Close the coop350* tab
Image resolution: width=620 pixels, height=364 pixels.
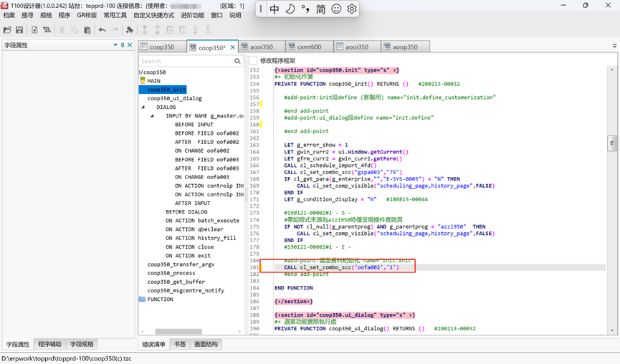233,47
